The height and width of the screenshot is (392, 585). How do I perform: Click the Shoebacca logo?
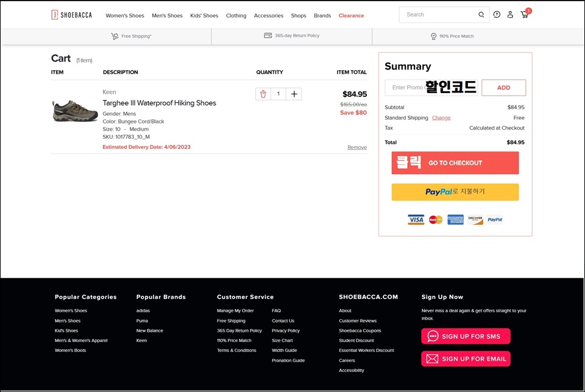(72, 15)
